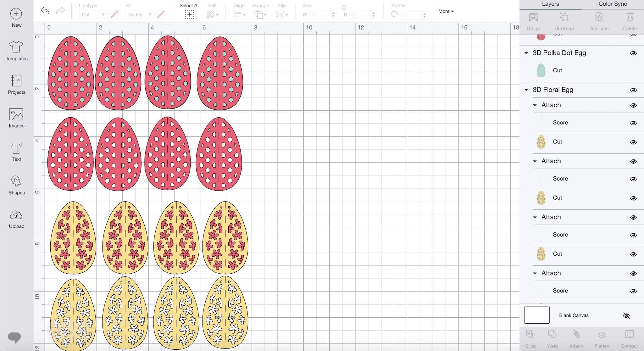Collapse the 3D Floral Egg group
Screen dimensions: 644x351
coord(526,90)
